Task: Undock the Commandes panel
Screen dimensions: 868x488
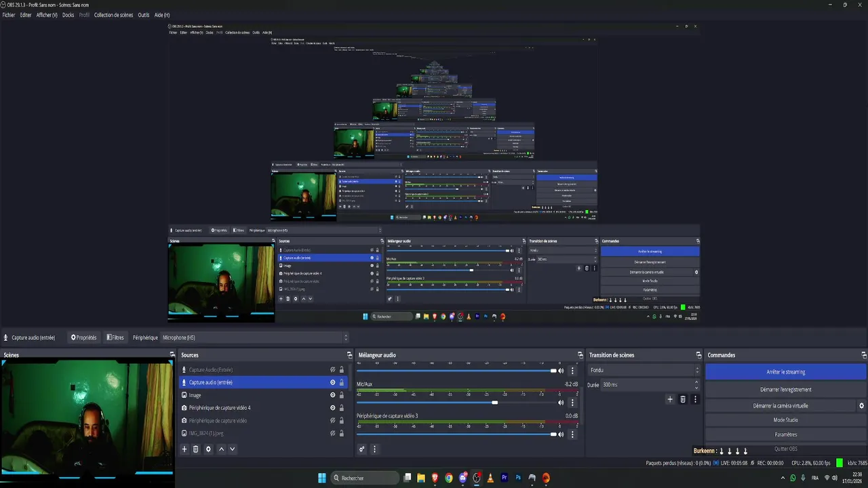Action: click(864, 355)
